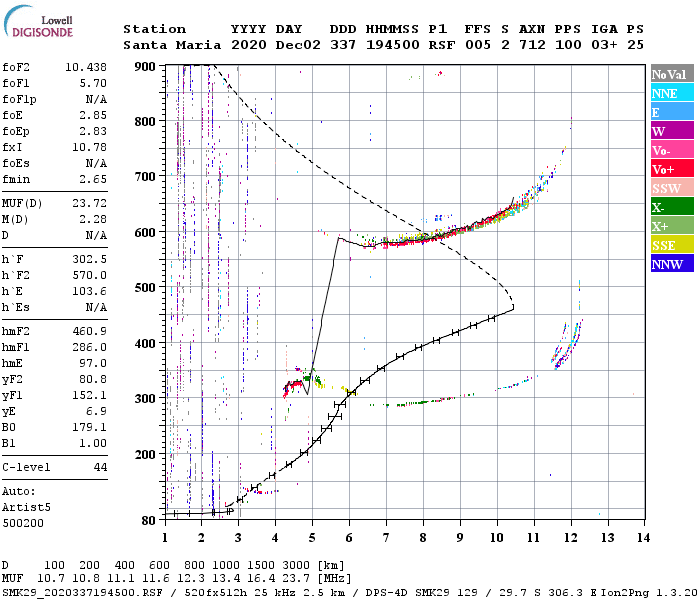Pick the X- dark green legend swatch
Image resolution: width=700 pixels, height=600 pixels.
coord(672,207)
